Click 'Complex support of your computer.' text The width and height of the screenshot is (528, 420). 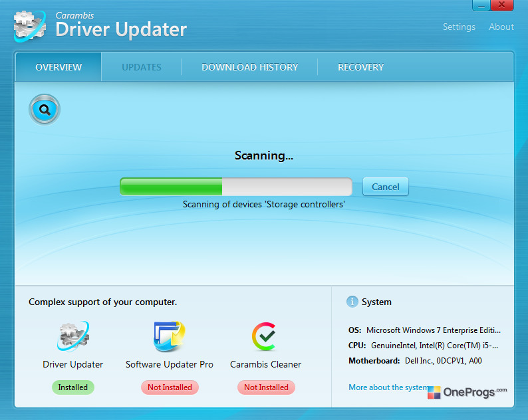(x=102, y=302)
